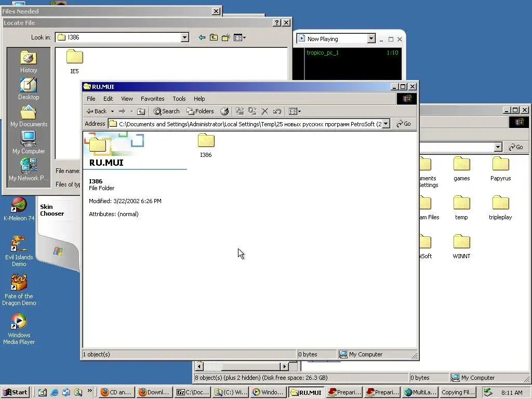532x399 pixels.
Task: Open the Help menu
Action: (x=199, y=99)
